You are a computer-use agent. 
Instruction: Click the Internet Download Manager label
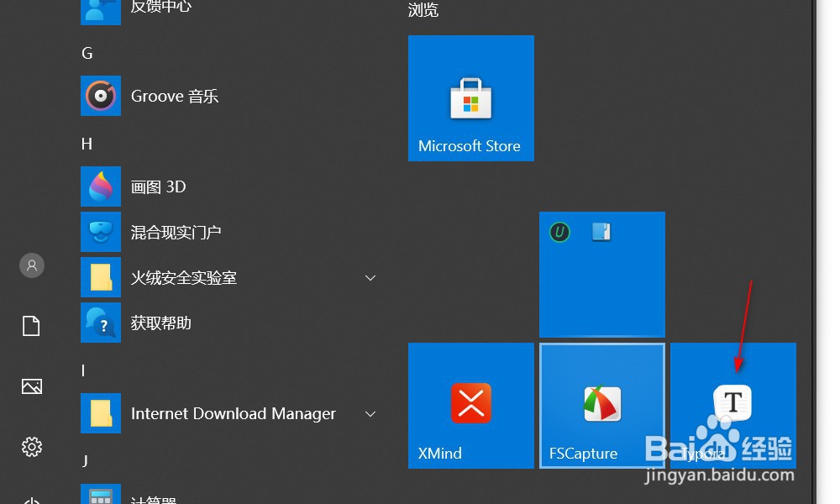pos(234,413)
